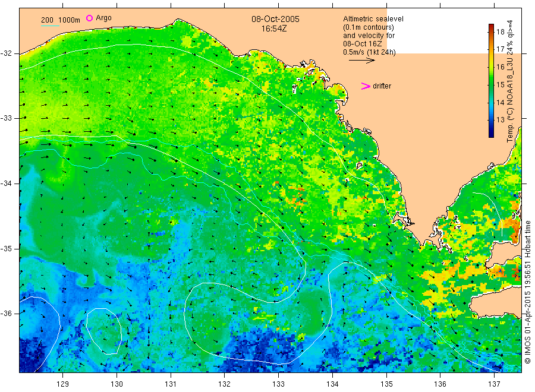Click the 'drifter' legend label
The height and width of the screenshot is (392, 535).
(382, 86)
